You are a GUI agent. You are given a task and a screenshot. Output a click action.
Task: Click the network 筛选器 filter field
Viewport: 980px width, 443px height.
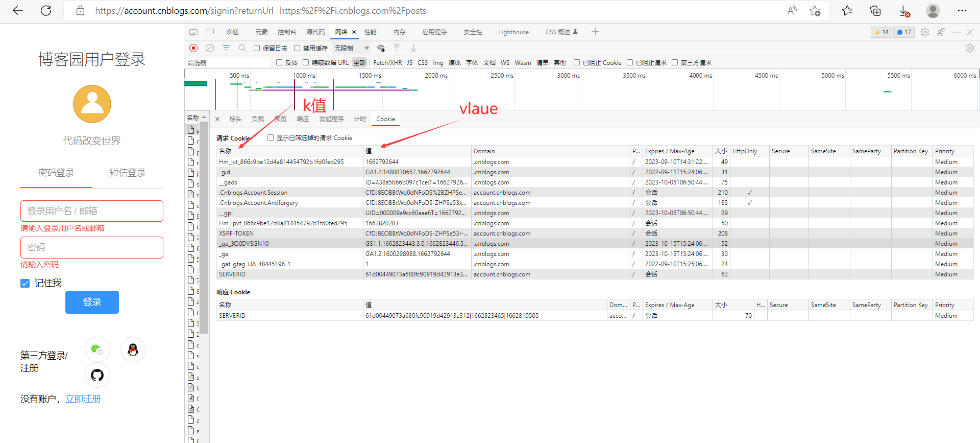point(228,63)
